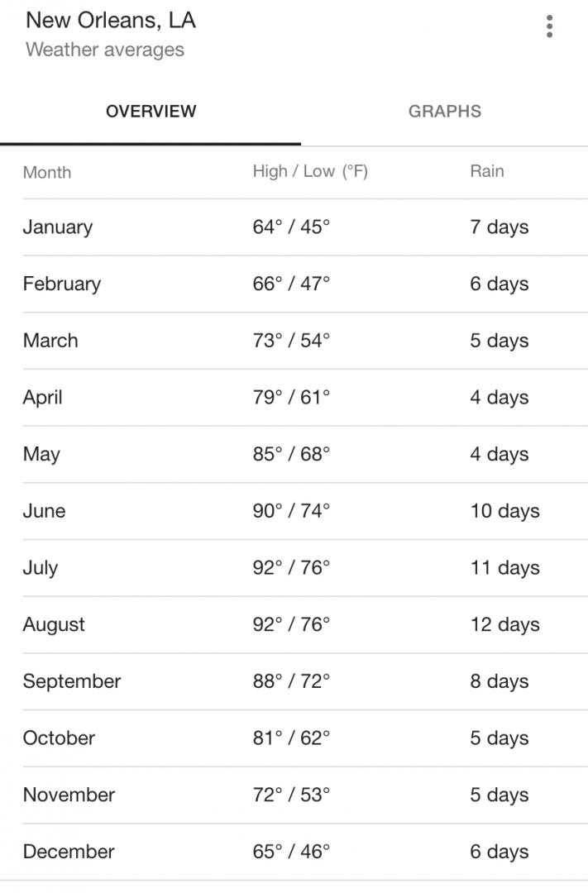Select the March month label
The width and height of the screenshot is (588, 893).
click(x=50, y=341)
